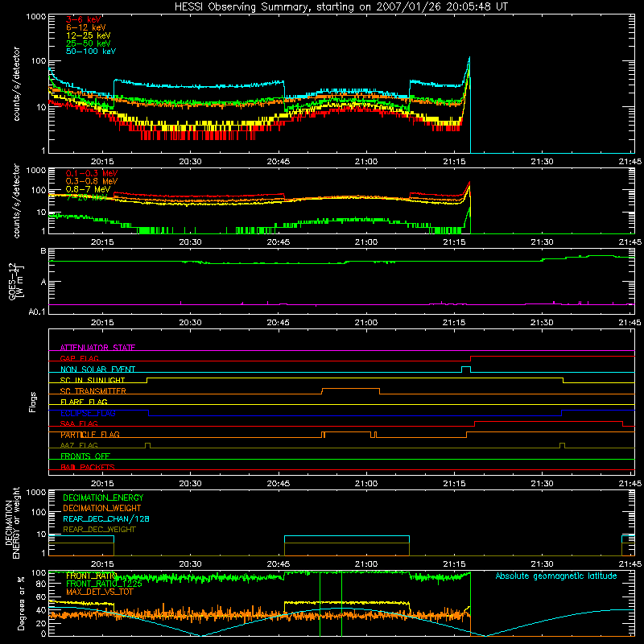Click the "SC_IN_SUNLIGHT" flag label
Viewport: 644px width, 644px height.
pos(93,380)
